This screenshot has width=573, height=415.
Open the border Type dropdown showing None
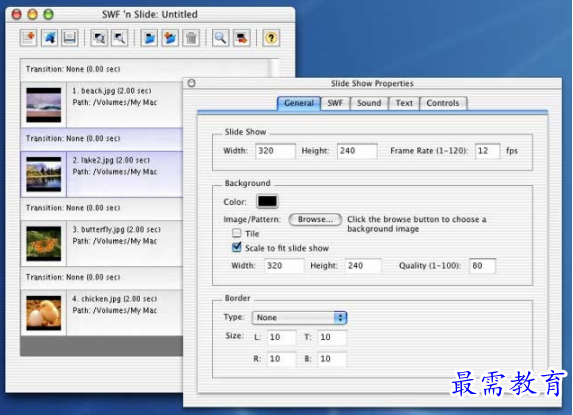click(299, 317)
